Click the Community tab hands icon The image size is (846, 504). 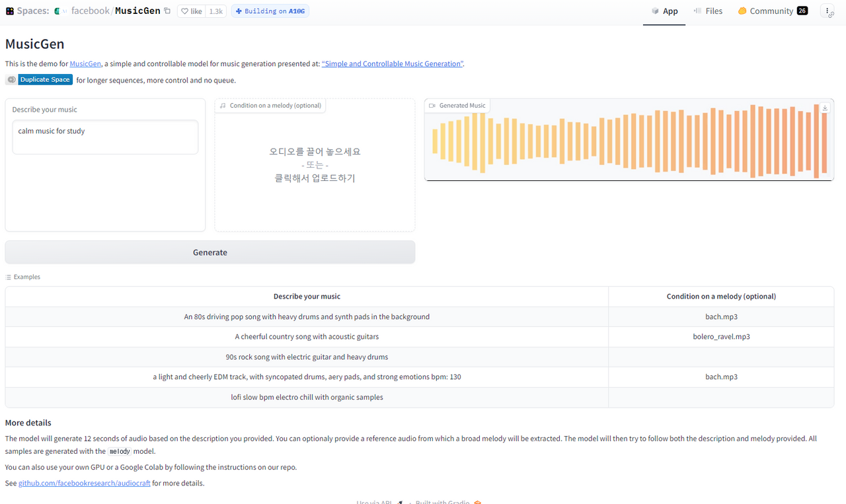click(x=742, y=11)
